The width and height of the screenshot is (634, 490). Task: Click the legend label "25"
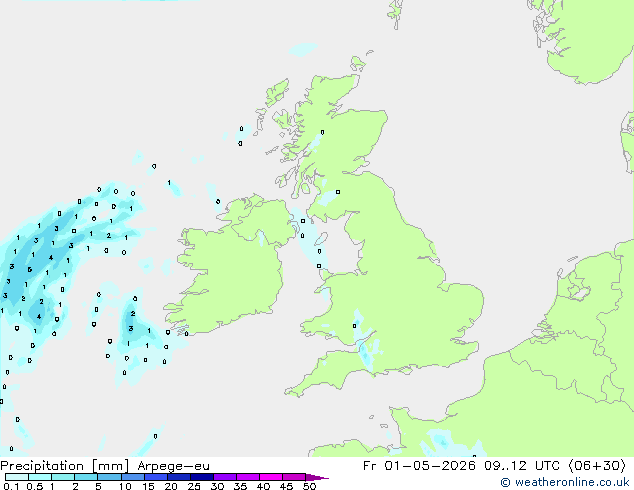[x=194, y=486]
